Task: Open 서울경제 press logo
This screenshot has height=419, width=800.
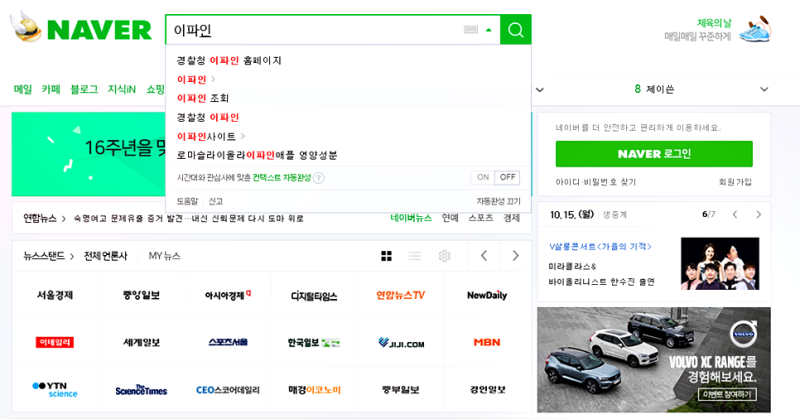Action: 55,295
